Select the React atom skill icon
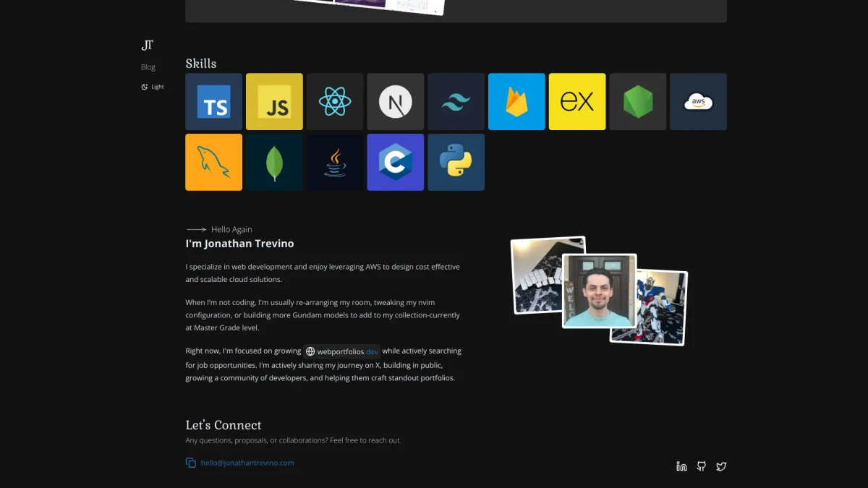Screen dimensions: 868x488 point(335,101)
